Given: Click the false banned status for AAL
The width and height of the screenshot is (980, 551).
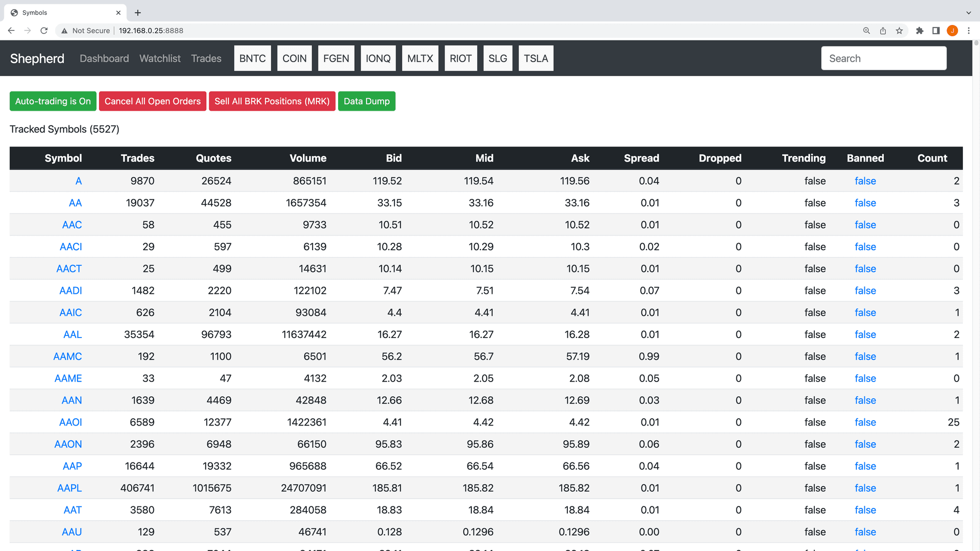Looking at the screenshot, I should [865, 334].
